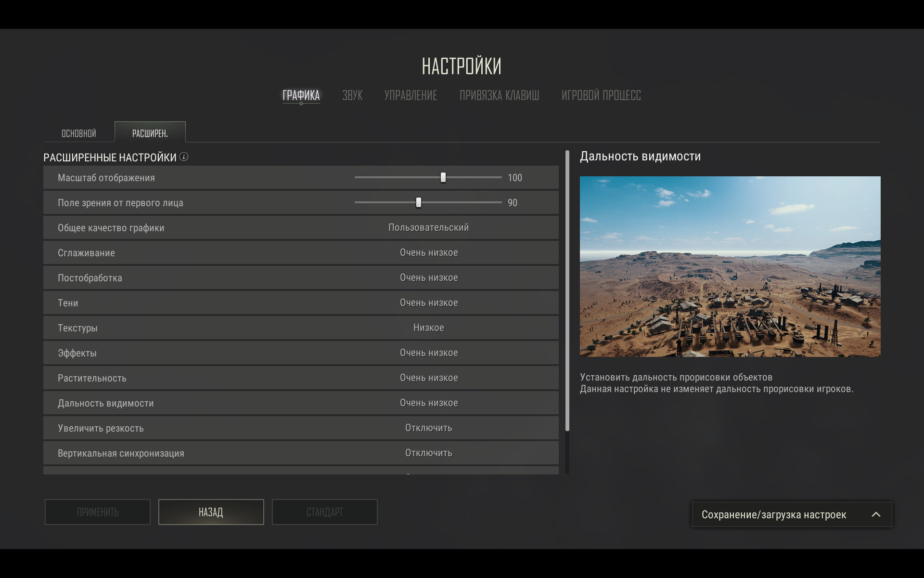Select the ИГРОВОЙ ПРОЦЕСС tab
The width and height of the screenshot is (924, 578).
[601, 95]
